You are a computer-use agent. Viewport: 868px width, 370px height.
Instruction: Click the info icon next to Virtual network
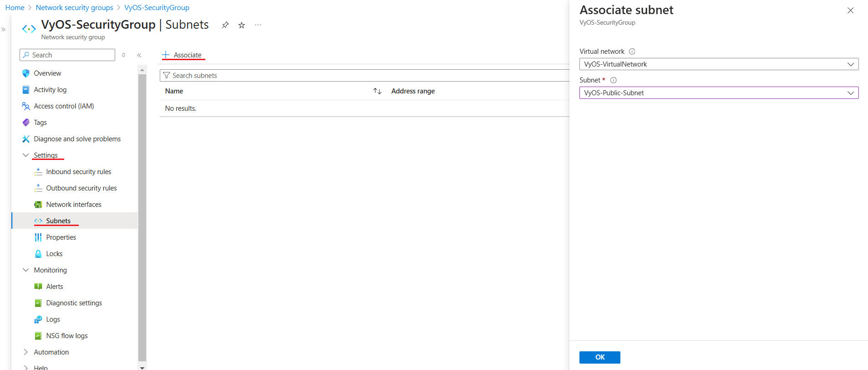[x=632, y=51]
